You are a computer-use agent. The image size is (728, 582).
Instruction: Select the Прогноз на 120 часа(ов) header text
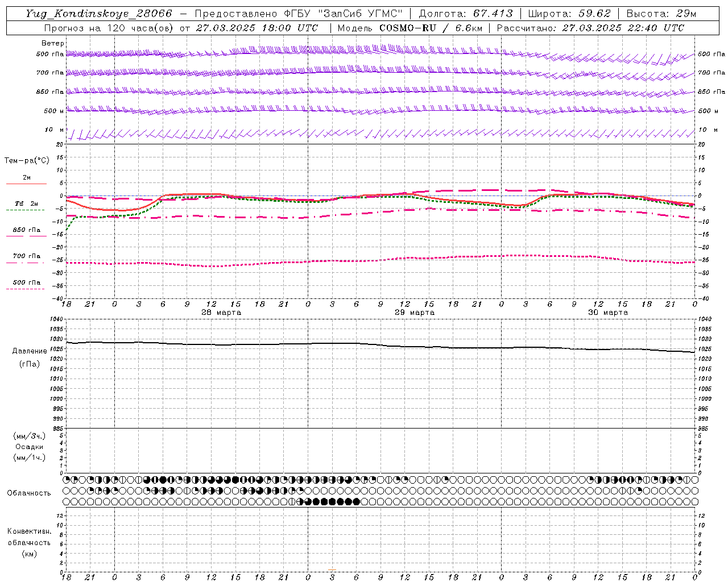click(x=109, y=27)
